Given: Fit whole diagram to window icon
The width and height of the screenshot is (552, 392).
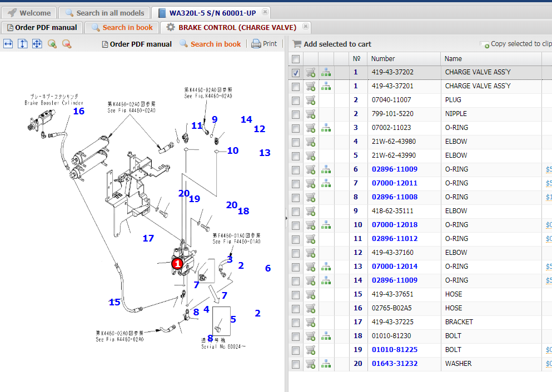Looking at the screenshot, I should [x=37, y=44].
